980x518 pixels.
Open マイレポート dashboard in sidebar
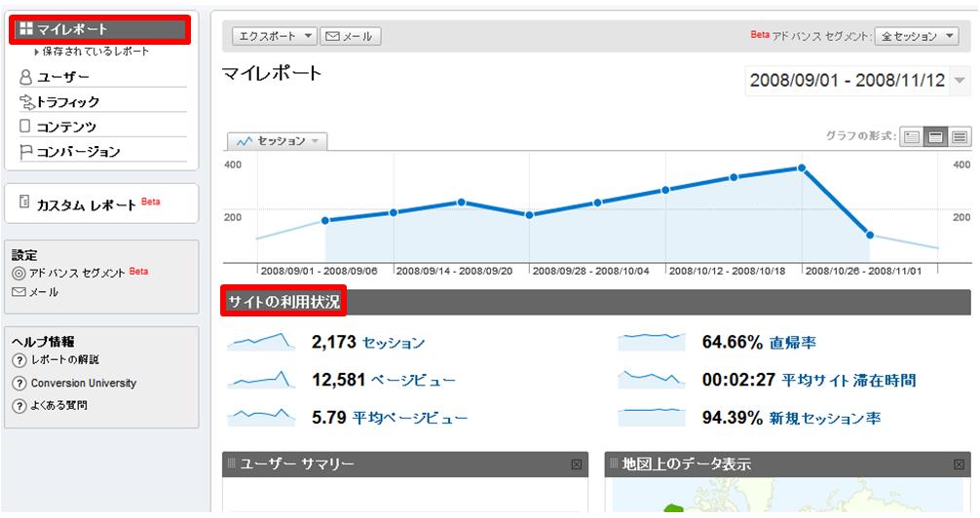[x=99, y=29]
